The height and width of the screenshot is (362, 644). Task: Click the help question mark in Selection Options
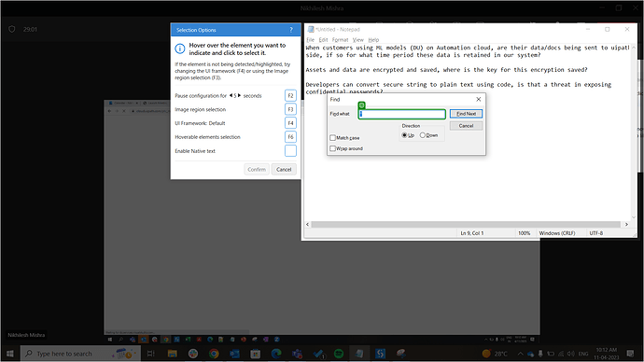[x=291, y=30]
